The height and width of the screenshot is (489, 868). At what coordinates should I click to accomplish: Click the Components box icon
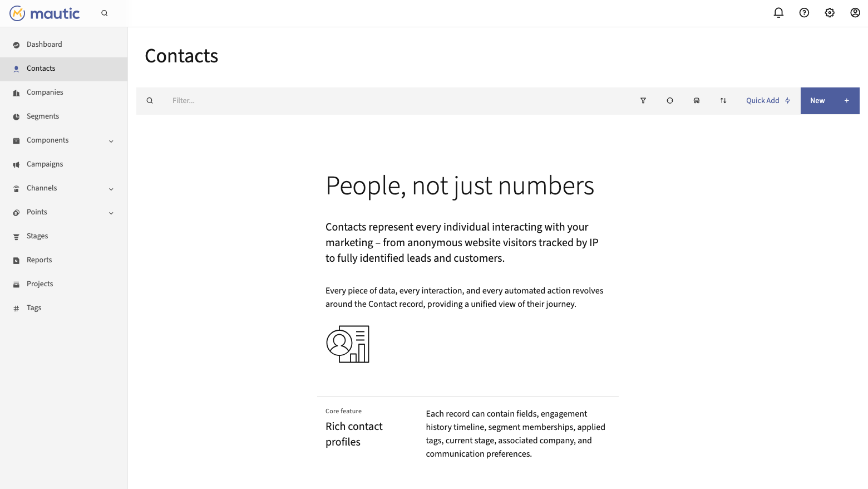tap(16, 141)
